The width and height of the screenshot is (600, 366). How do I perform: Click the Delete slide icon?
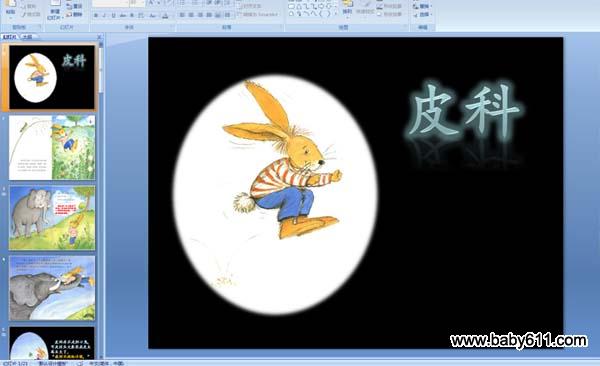[74, 15]
